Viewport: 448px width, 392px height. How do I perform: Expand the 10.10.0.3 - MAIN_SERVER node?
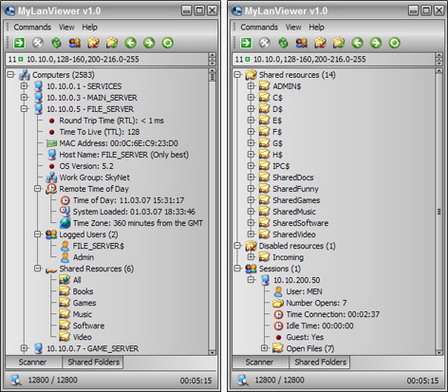(24, 97)
